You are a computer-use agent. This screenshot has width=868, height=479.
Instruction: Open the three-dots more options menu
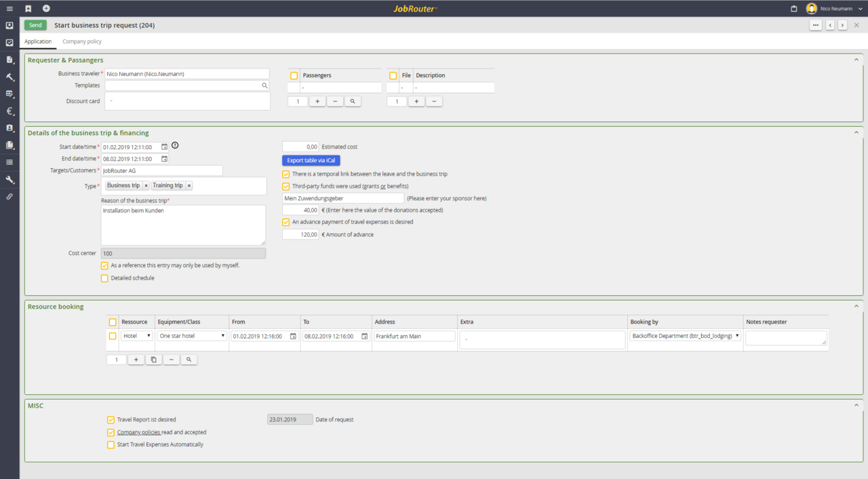tap(816, 25)
